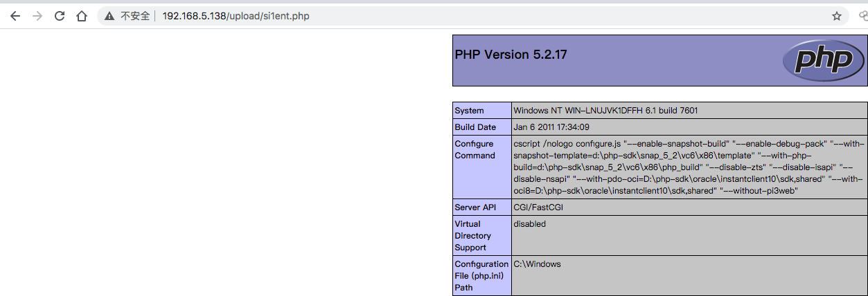Select the Configure Command label
The width and height of the screenshot is (868, 296).
[x=475, y=149]
